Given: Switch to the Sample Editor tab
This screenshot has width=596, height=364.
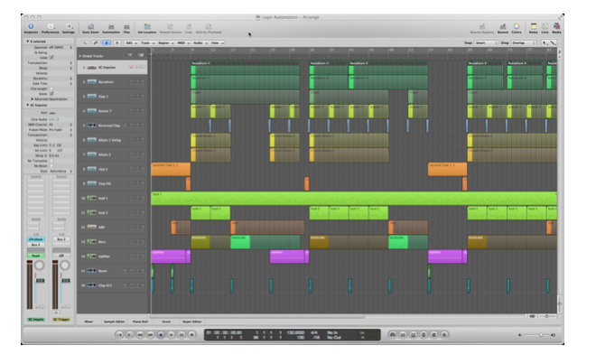Looking at the screenshot, I should (x=115, y=322).
